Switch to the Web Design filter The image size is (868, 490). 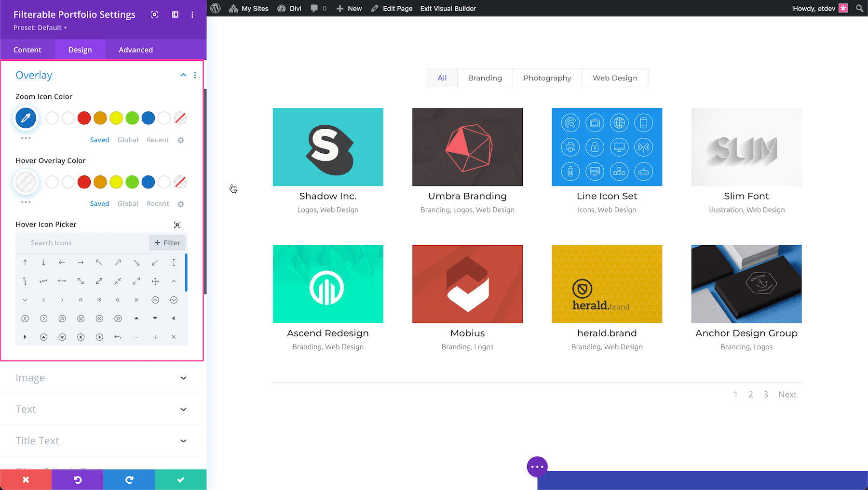[x=615, y=78]
